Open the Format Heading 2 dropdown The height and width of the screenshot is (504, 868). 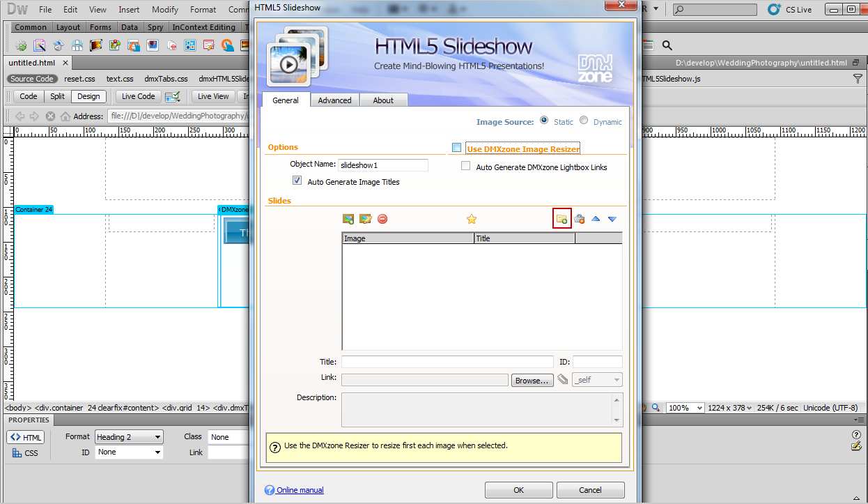129,437
